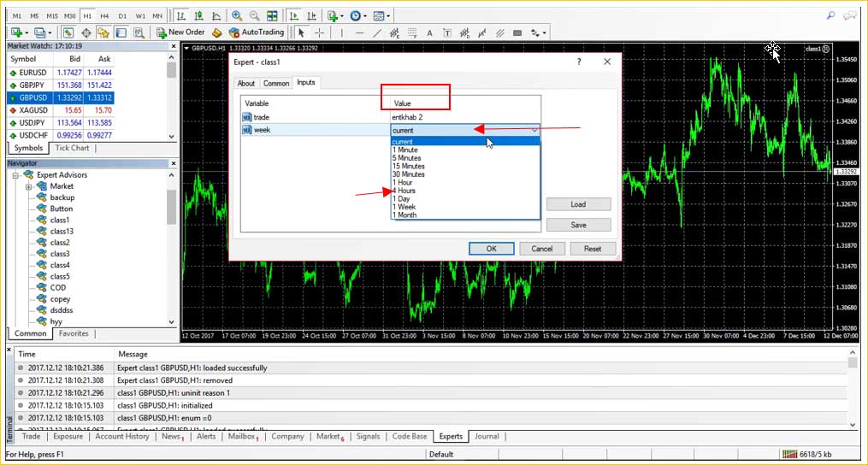Select the arrow cursor tool
The width and height of the screenshot is (868, 465).
point(301,32)
